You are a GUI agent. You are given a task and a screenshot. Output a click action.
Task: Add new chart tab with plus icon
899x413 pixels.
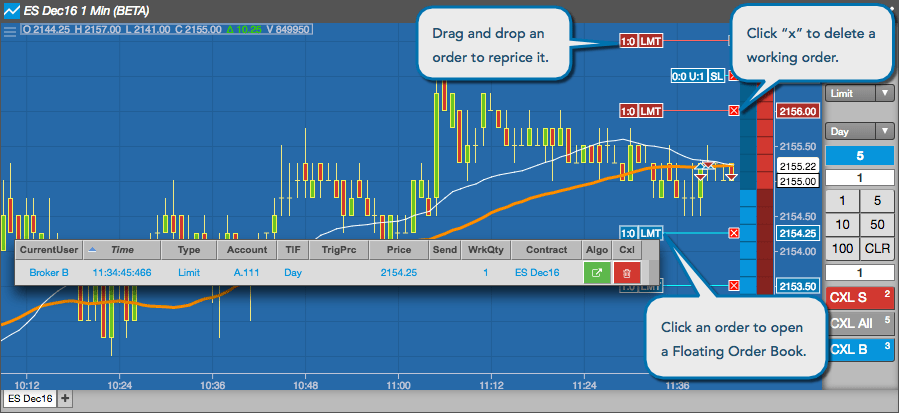[65, 398]
